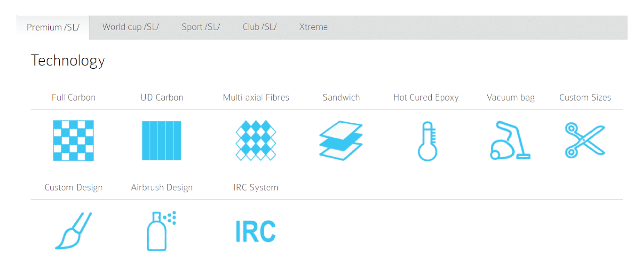Click the Hot Cured Epoxy thermometer icon
The height and width of the screenshot is (275, 644).
point(427,141)
